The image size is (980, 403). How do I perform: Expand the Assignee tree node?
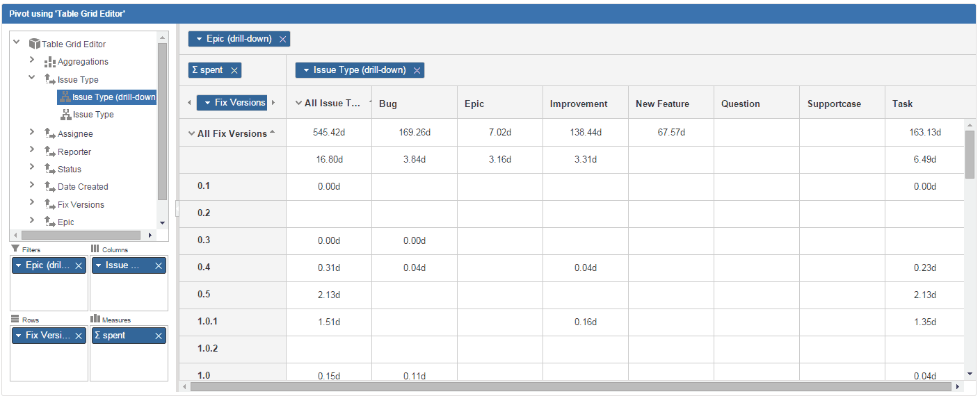point(31,133)
